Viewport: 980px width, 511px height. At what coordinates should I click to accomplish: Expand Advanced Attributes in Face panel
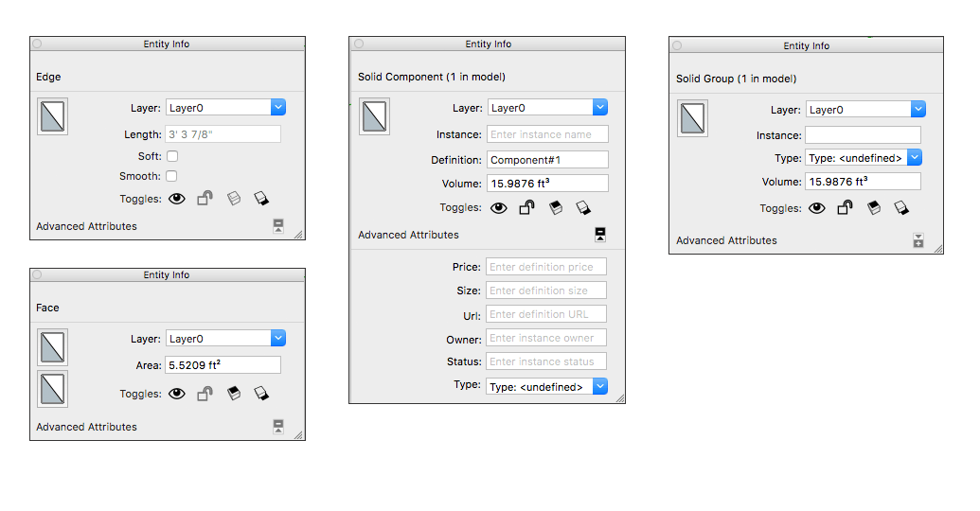click(x=278, y=427)
